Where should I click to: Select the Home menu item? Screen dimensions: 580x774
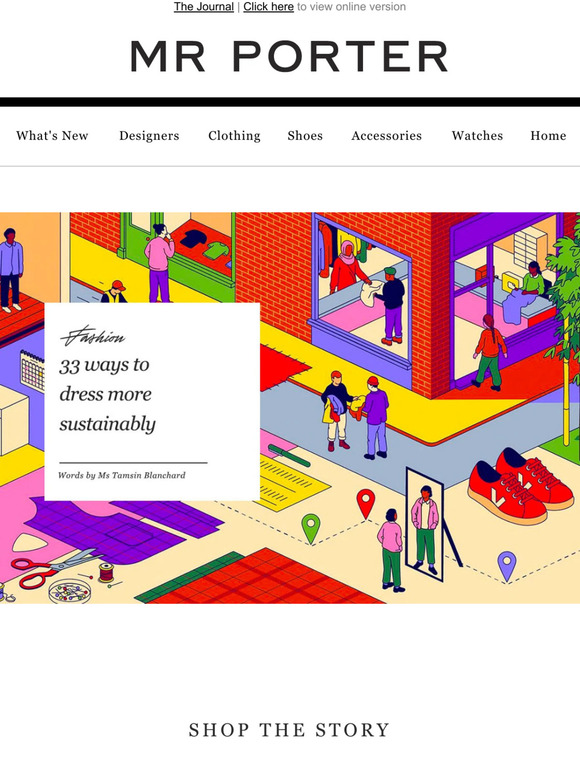pos(548,136)
